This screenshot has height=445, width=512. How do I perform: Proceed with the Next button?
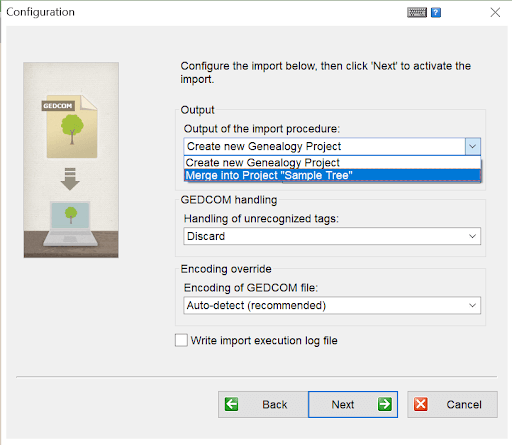(353, 404)
